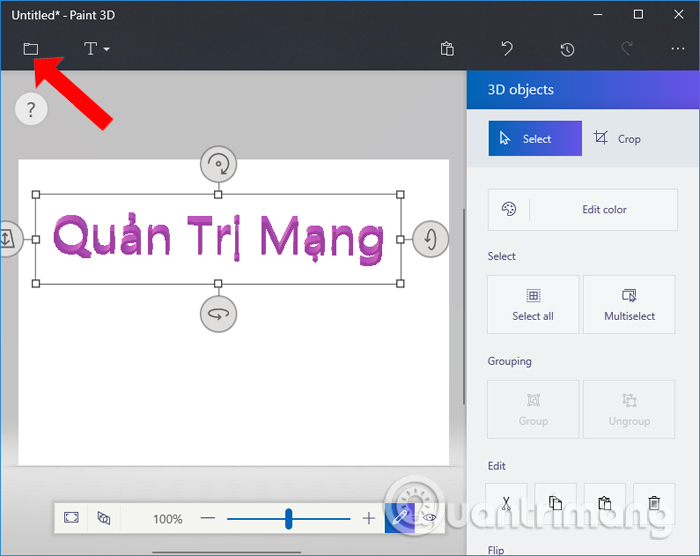Minimize the Paint 3D window
This screenshot has height=556, width=700.
point(598,15)
